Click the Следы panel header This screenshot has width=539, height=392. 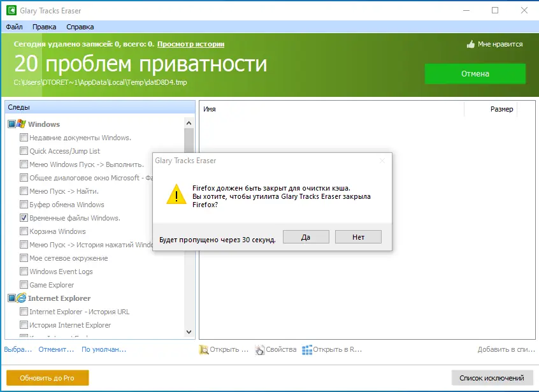(100, 107)
